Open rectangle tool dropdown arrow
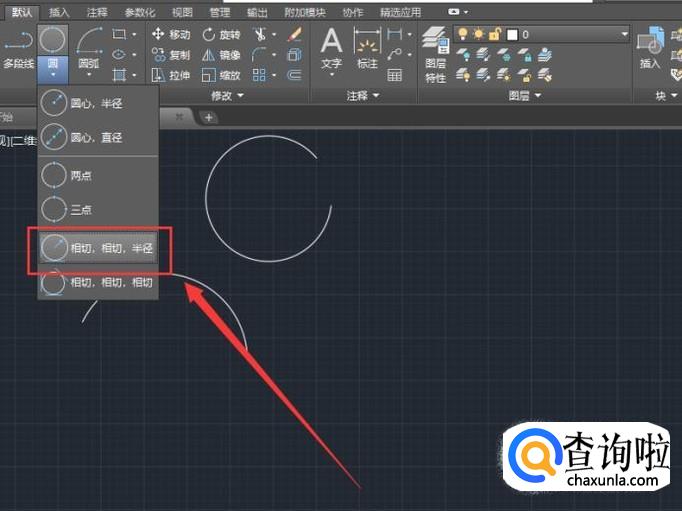682x511 pixels. tap(134, 34)
